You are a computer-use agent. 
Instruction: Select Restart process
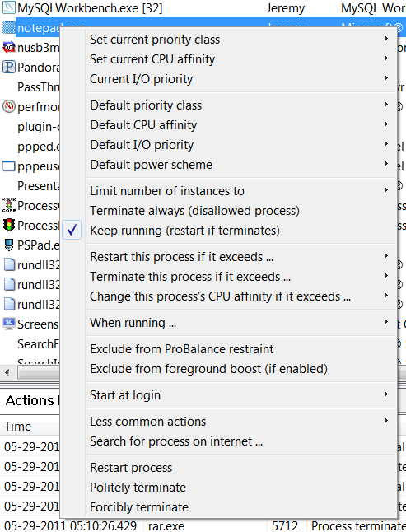[x=131, y=468]
